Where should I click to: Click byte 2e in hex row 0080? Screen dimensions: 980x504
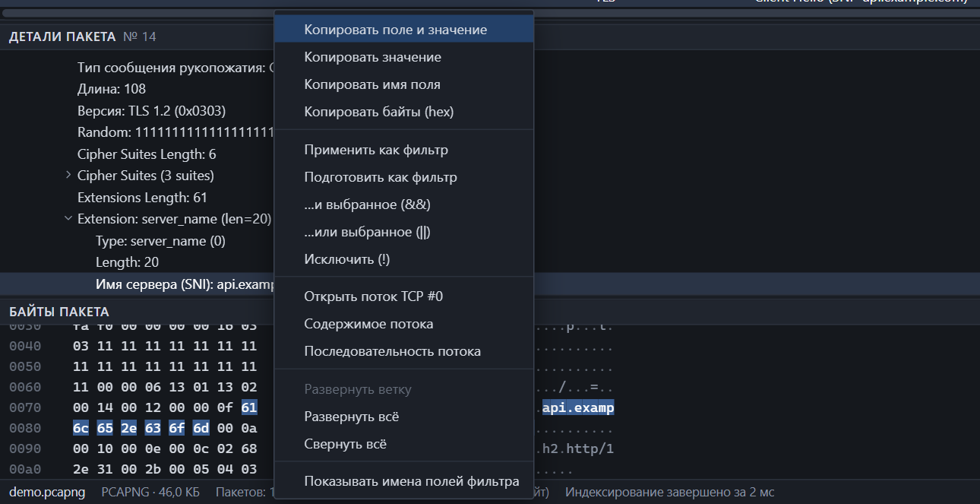128,428
